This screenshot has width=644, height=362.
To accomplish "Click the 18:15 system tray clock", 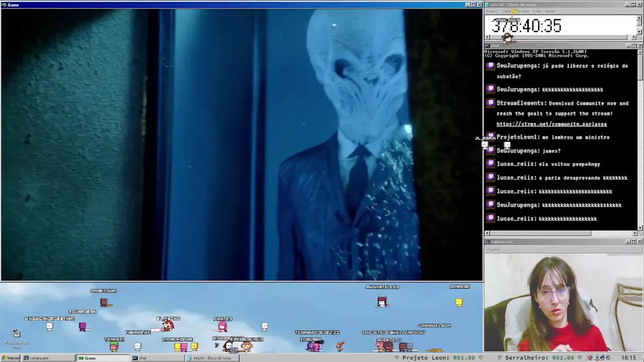I will (x=628, y=357).
